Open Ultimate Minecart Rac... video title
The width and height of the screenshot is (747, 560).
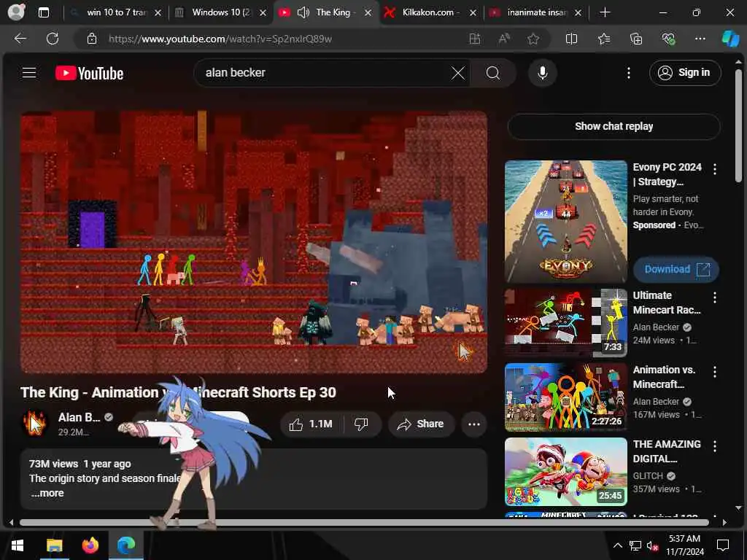[x=667, y=303]
